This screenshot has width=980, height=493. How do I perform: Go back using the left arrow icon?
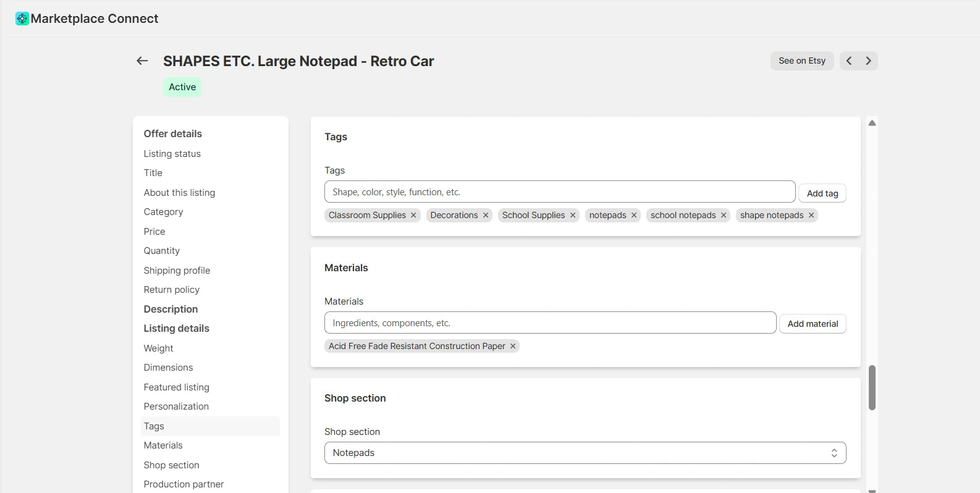[x=142, y=61]
